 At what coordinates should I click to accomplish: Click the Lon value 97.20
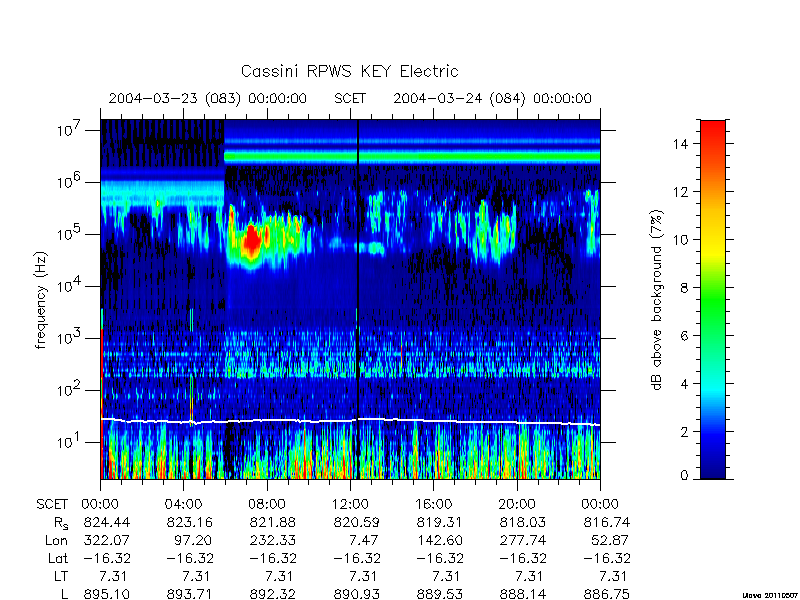[193, 540]
